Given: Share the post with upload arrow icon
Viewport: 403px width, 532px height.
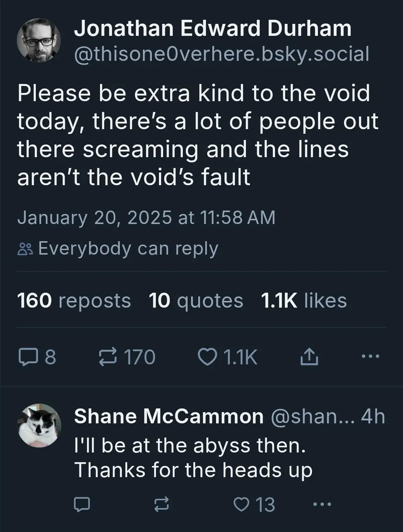Looking at the screenshot, I should 309,357.
